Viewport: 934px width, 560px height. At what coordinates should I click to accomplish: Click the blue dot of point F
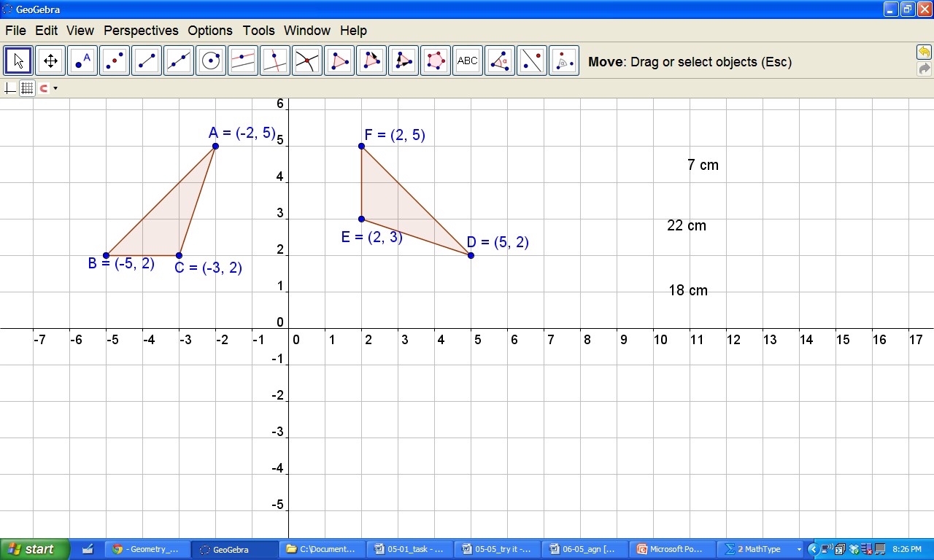point(361,146)
